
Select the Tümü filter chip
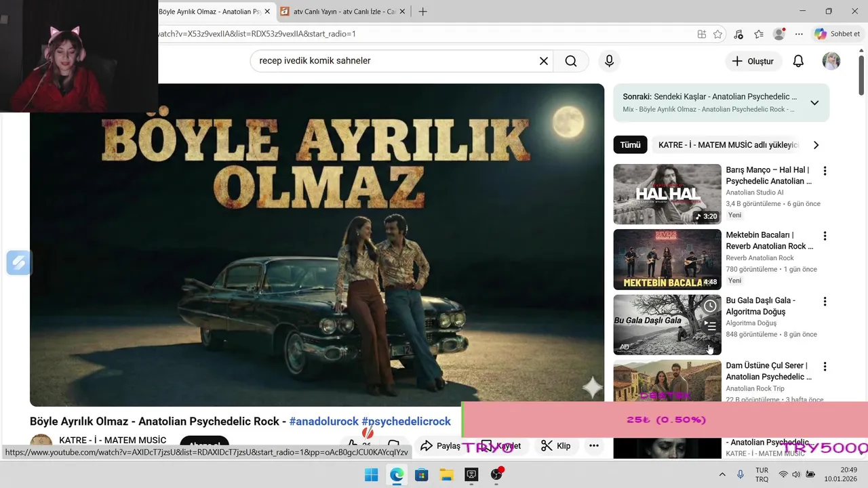pyautogui.click(x=630, y=145)
